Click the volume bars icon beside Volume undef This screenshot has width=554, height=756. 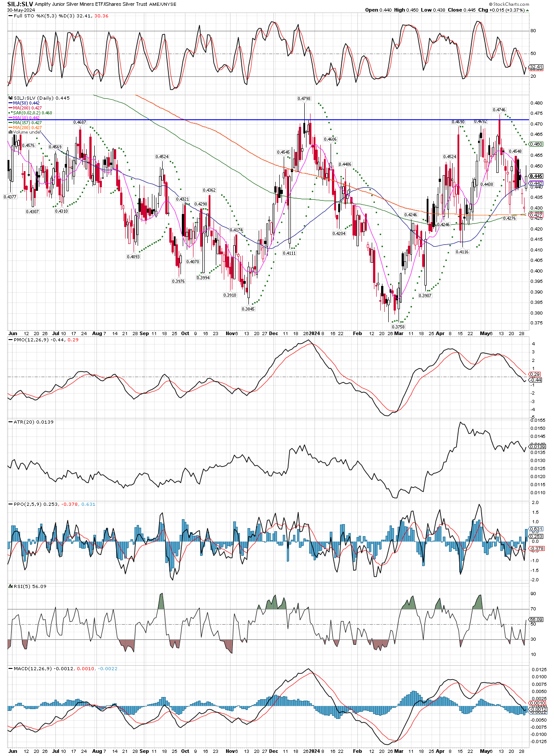click(11, 132)
